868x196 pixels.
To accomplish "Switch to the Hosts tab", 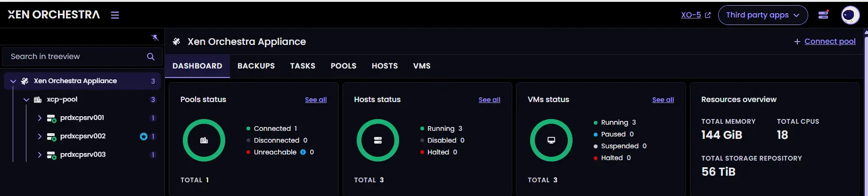I will [385, 66].
